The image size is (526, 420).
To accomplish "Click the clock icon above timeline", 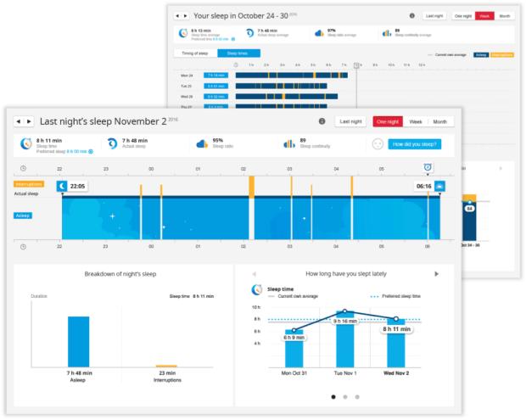I will (23, 168).
